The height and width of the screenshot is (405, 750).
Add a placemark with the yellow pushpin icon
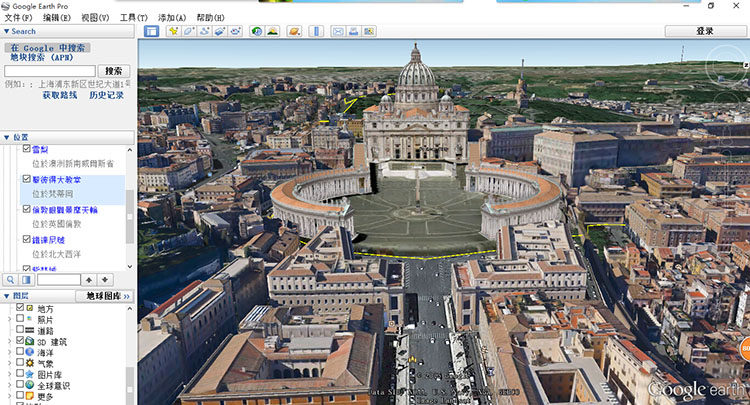tap(173, 31)
